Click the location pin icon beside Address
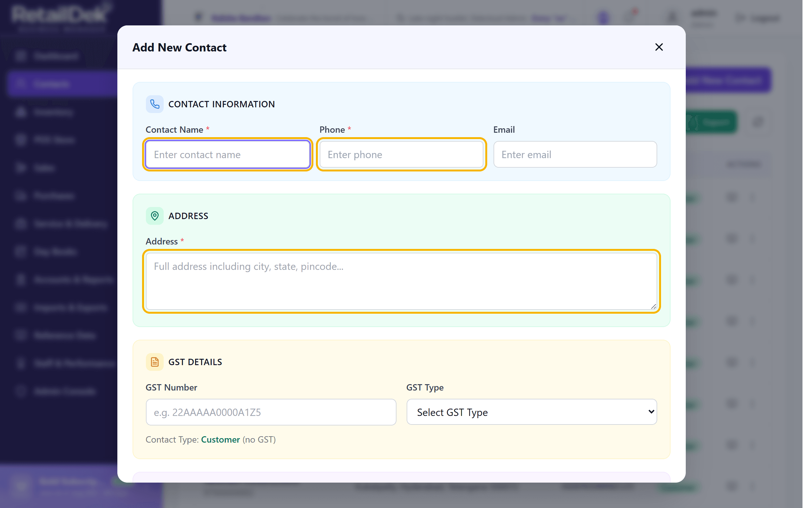The height and width of the screenshot is (508, 812). [155, 216]
